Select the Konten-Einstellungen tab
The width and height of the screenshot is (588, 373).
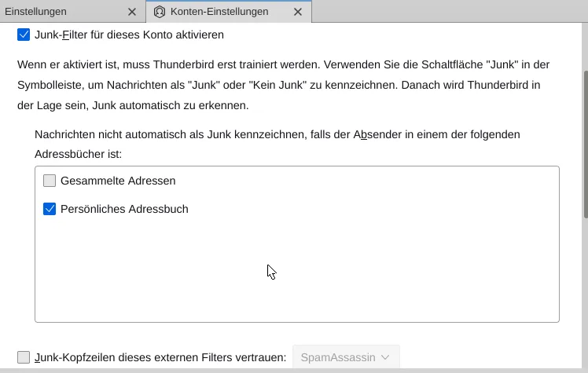pyautogui.click(x=229, y=12)
